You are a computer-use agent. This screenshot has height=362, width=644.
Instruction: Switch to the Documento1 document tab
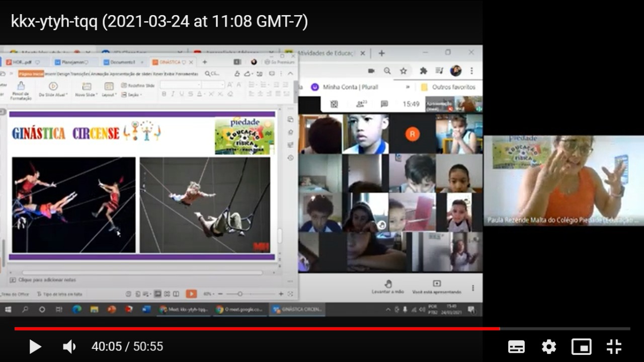click(123, 62)
